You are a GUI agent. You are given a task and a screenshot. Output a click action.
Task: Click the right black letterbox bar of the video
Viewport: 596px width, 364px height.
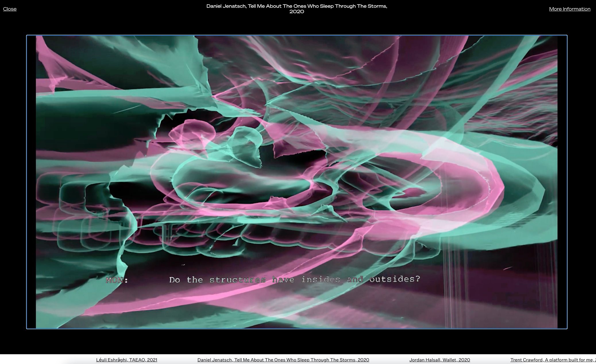pos(562,182)
